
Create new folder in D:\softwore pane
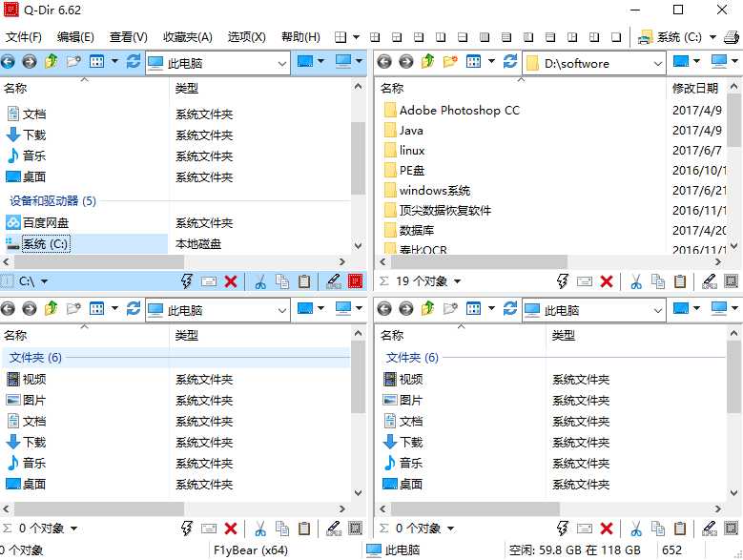click(450, 62)
